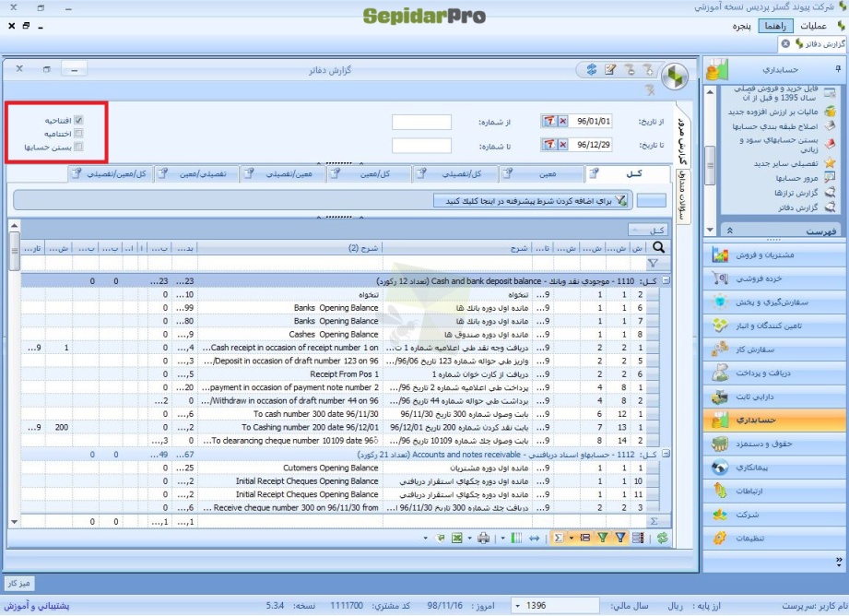Open the calendar picker for end date 96/12/29

click(x=549, y=144)
